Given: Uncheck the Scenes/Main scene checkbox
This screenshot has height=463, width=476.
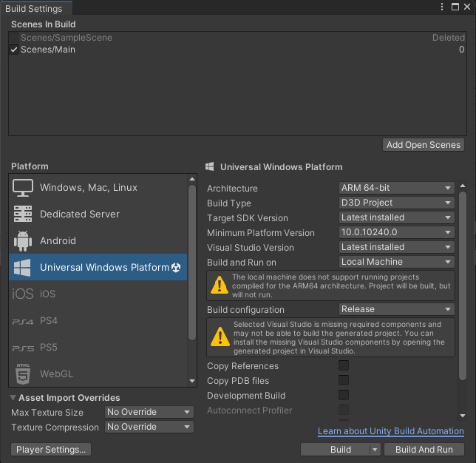Looking at the screenshot, I should (x=14, y=50).
